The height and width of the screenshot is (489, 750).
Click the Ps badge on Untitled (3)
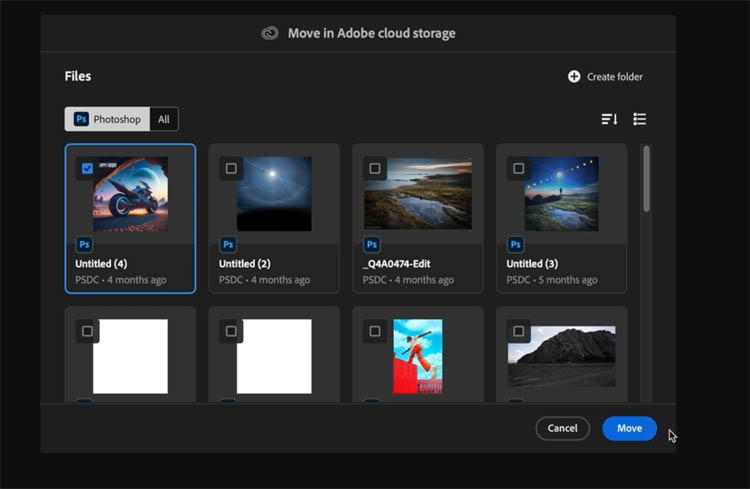515,244
